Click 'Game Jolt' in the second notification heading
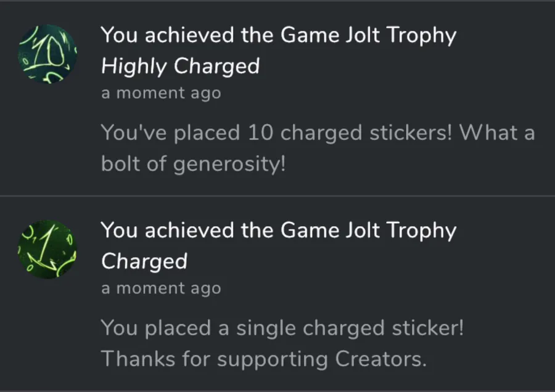The width and height of the screenshot is (555, 392). (330, 231)
